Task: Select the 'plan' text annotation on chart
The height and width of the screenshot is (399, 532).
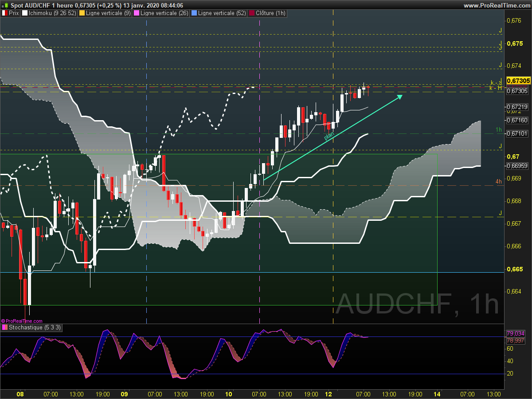Action: point(329,136)
